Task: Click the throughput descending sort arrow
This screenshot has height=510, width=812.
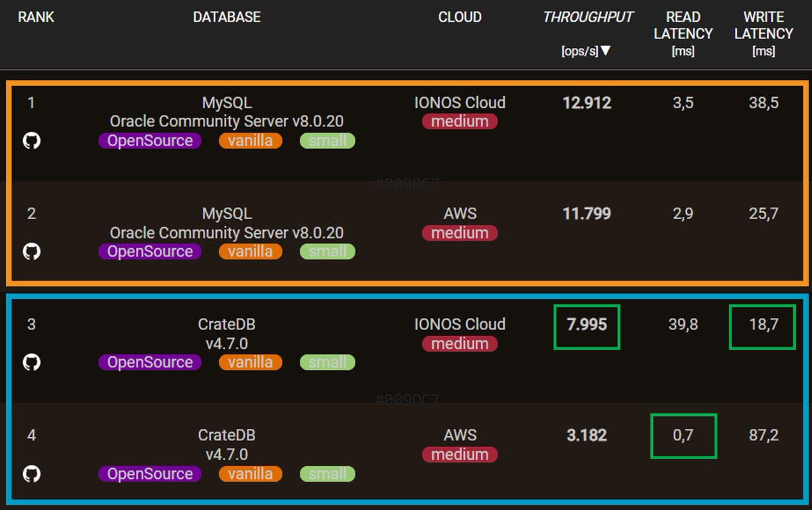Action: [x=606, y=51]
